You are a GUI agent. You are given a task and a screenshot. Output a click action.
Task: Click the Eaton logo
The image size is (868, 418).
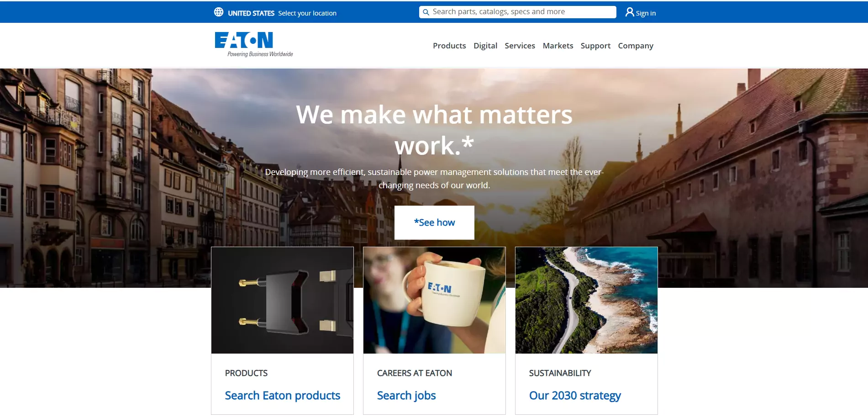[254, 44]
